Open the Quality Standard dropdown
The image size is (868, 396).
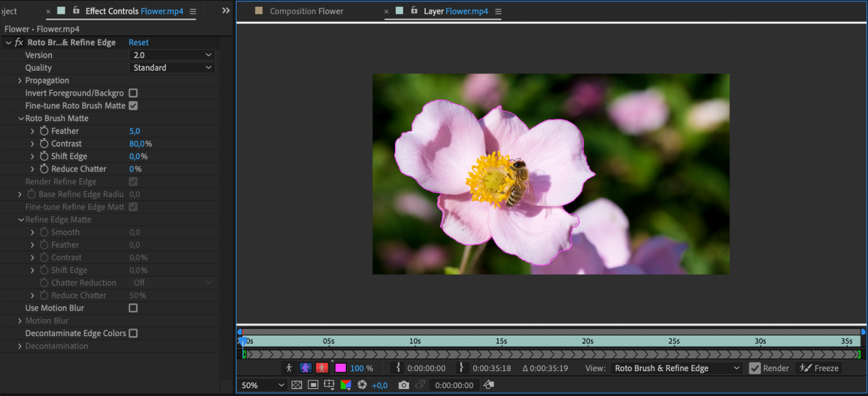[172, 68]
